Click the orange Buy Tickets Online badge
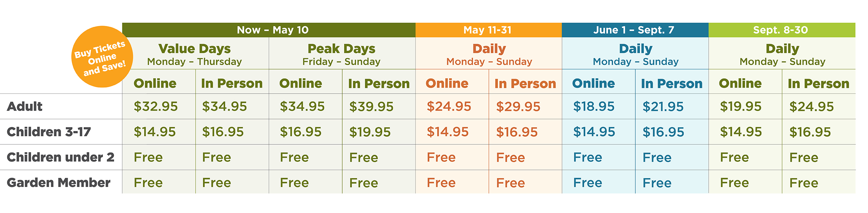This screenshot has width=868, height=213. click(x=101, y=58)
